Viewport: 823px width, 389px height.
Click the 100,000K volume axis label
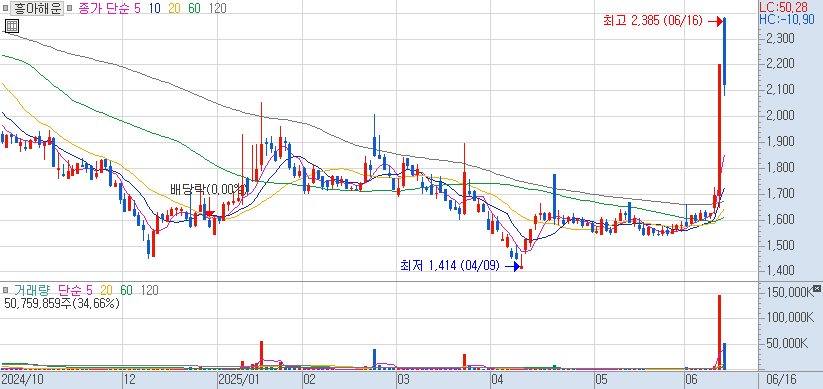coord(789,318)
